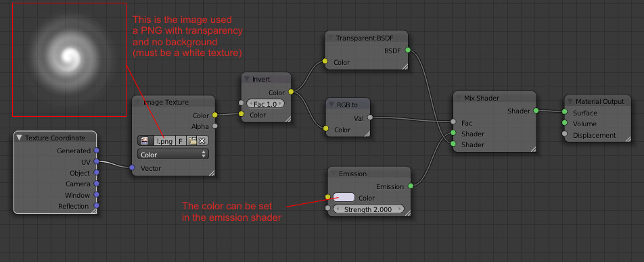Collapse the Transparent BSDF node
This screenshot has width=644, height=262.
pos(331,38)
